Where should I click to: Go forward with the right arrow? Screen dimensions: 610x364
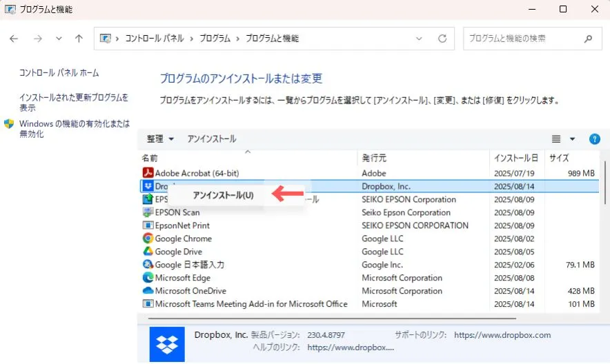[38, 39]
